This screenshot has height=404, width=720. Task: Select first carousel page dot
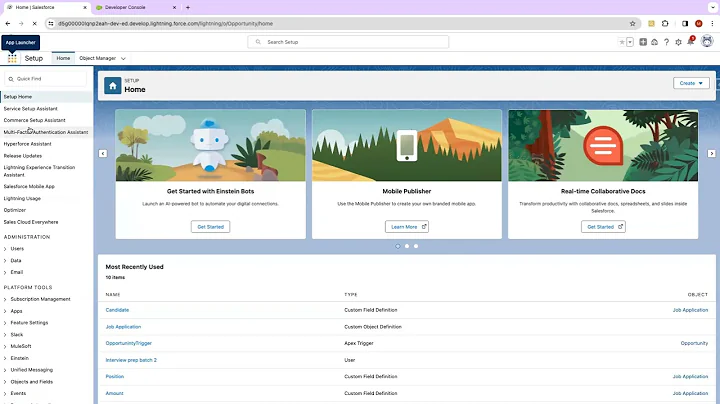(x=398, y=246)
